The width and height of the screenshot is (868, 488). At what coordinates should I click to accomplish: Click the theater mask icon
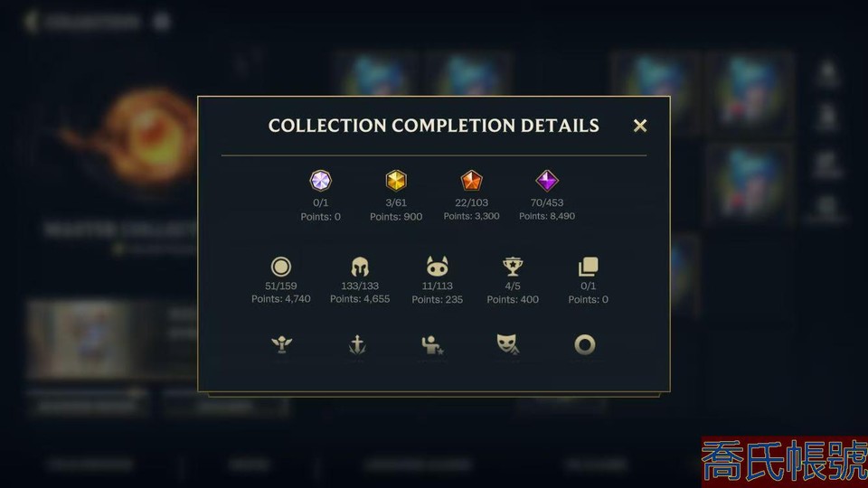pyautogui.click(x=507, y=344)
